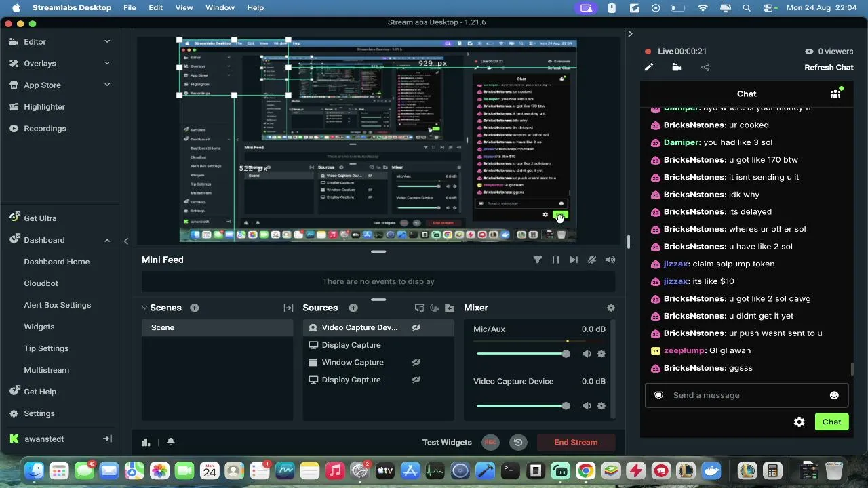
Task: Pause the Mini Feed alert queue
Action: (x=555, y=260)
